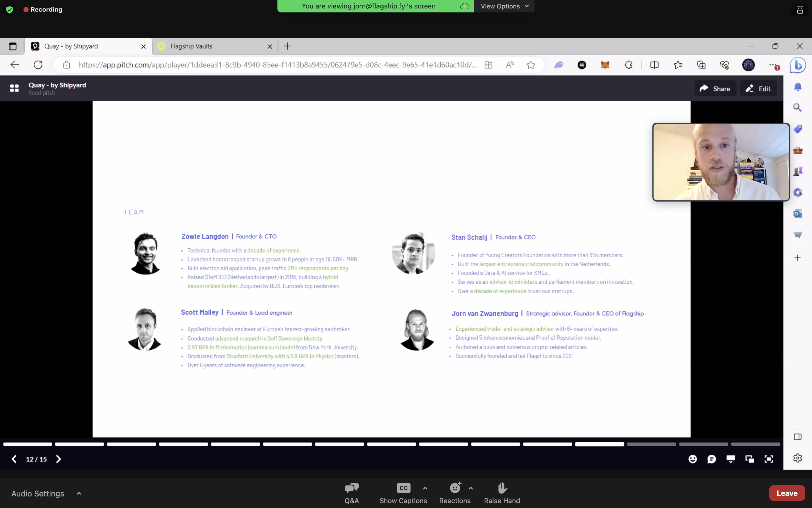The image size is (812, 508).
Task: Open Zoom Reactions
Action: pos(455,493)
